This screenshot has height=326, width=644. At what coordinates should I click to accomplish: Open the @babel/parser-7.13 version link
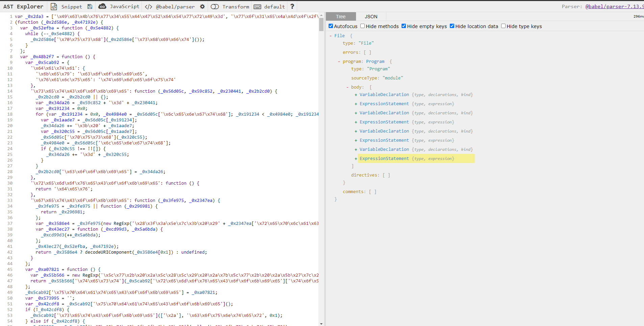[614, 6]
